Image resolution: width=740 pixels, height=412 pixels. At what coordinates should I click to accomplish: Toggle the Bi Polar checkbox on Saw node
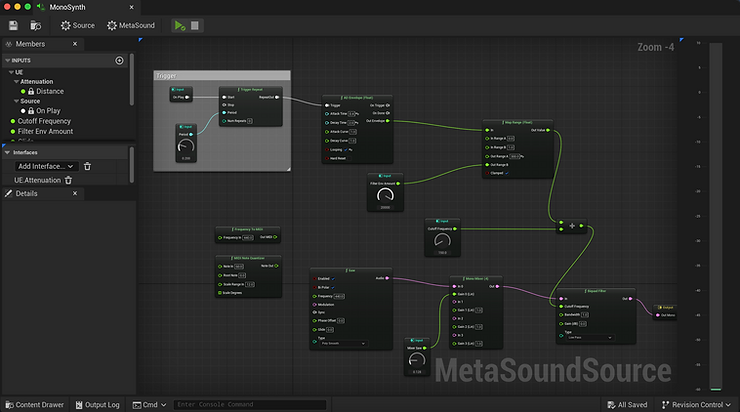pyautogui.click(x=333, y=287)
